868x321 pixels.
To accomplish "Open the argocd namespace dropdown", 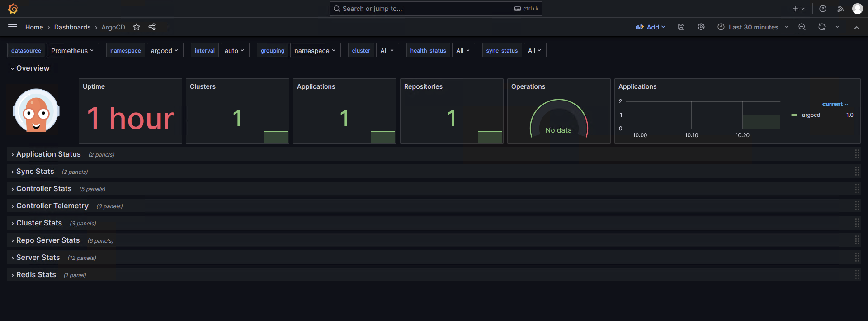I will click(x=165, y=51).
